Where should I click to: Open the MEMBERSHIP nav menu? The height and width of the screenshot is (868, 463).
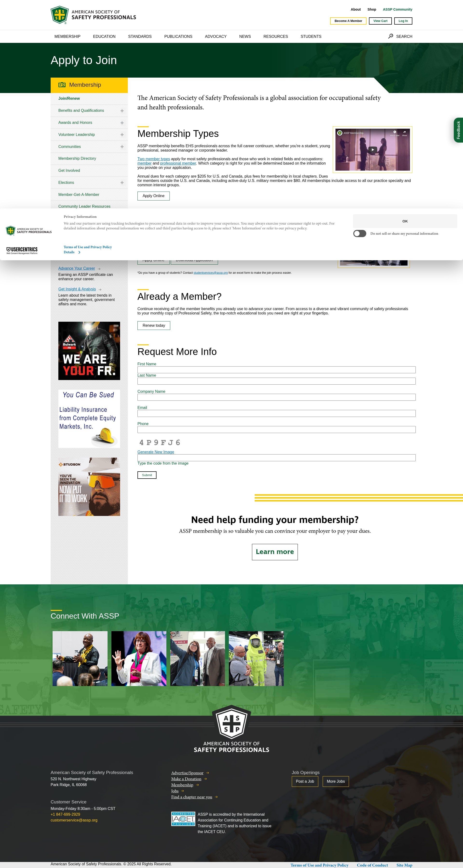click(68, 36)
